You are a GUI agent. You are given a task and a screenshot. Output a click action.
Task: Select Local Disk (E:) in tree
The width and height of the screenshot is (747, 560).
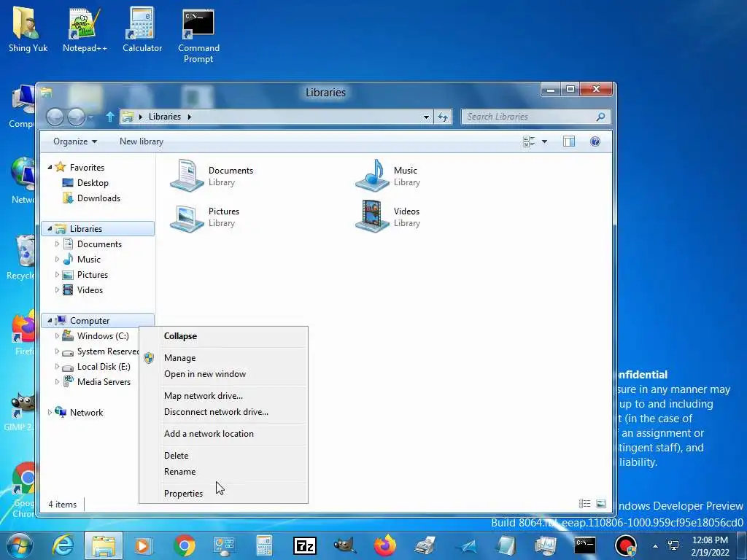pos(104,367)
